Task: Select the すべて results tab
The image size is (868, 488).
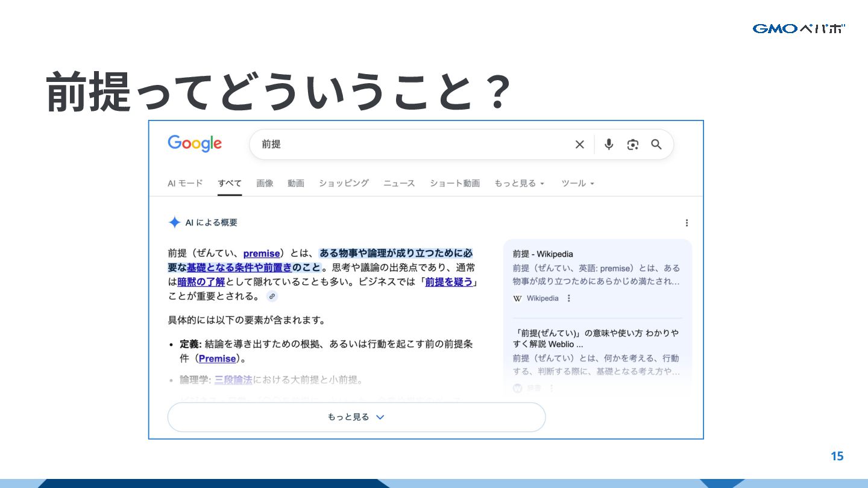Action: pos(230,183)
